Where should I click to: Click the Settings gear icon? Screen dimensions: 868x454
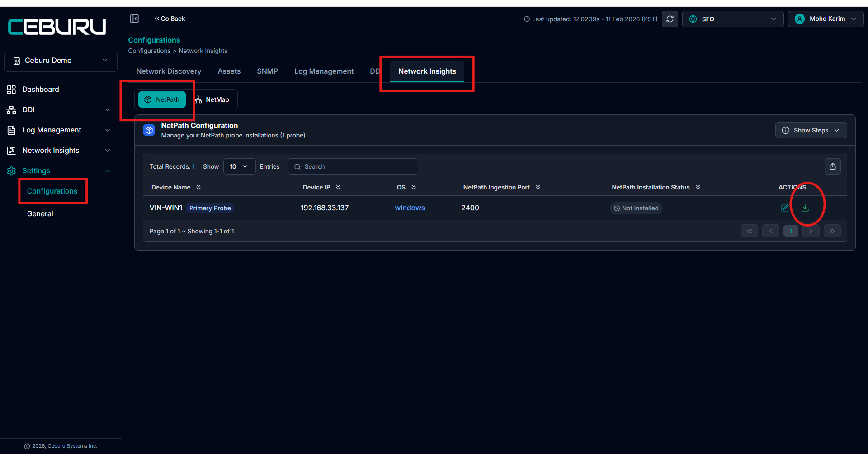pos(11,171)
